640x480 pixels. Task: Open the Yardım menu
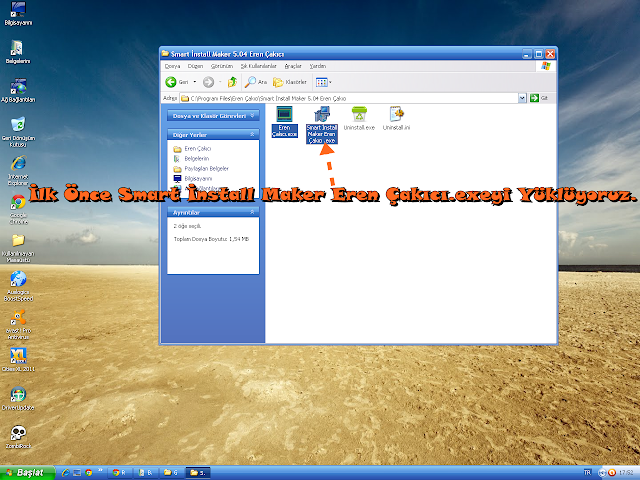click(x=318, y=66)
